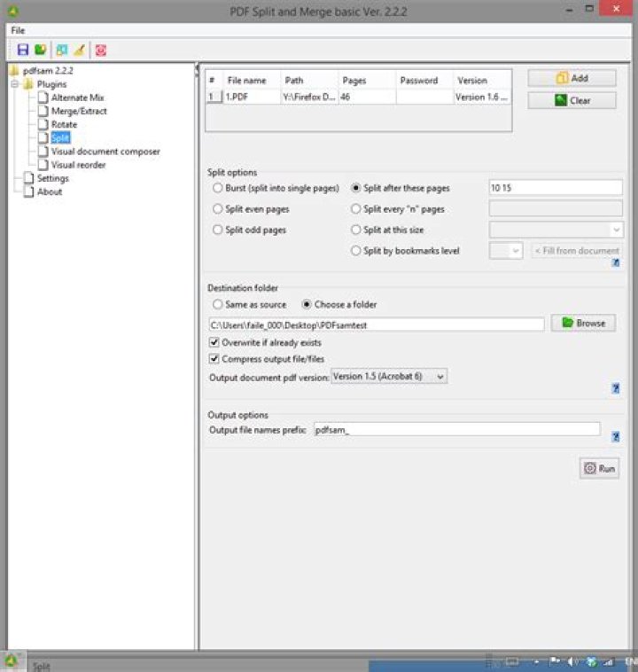Click the pdfsam icon at the bottom-left corner
638x672 pixels.
[x=12, y=660]
